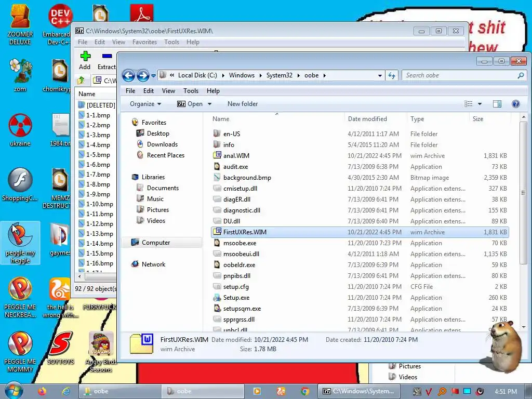532x399 pixels.
Task: Click the media player taskbar icon
Action: [x=257, y=391]
